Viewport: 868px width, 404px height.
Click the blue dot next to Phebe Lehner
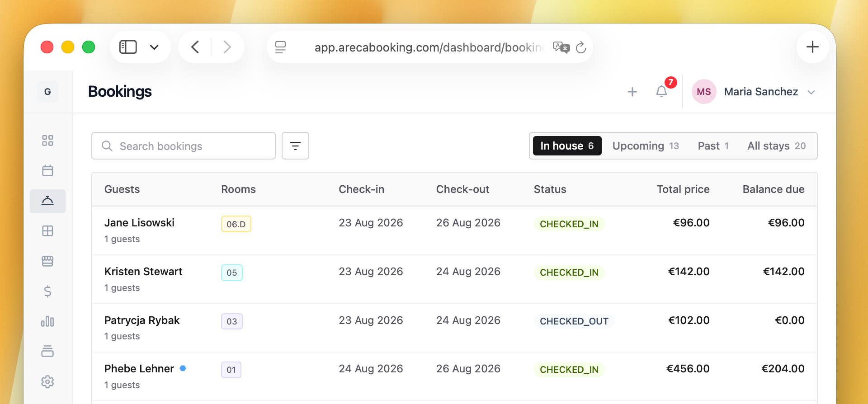pyautogui.click(x=183, y=368)
